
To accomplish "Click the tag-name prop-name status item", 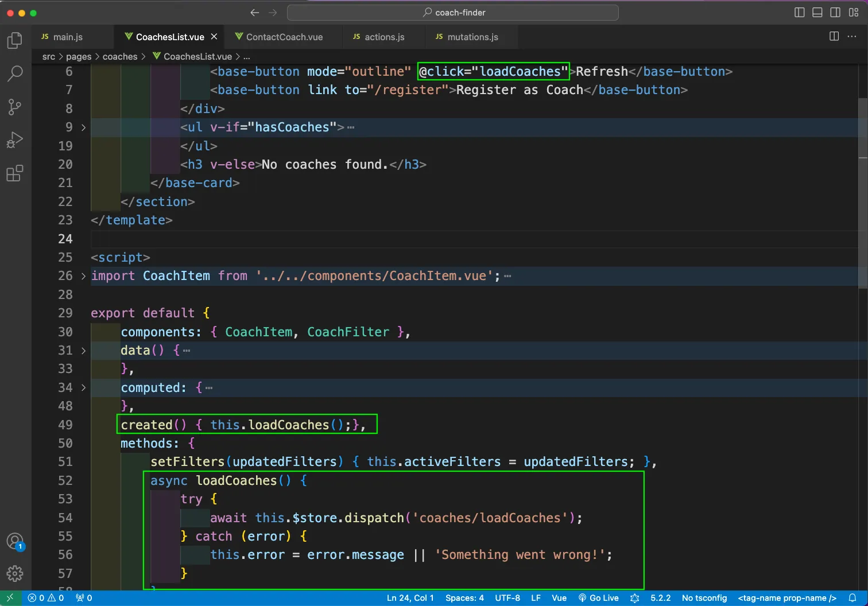I will coord(787,598).
